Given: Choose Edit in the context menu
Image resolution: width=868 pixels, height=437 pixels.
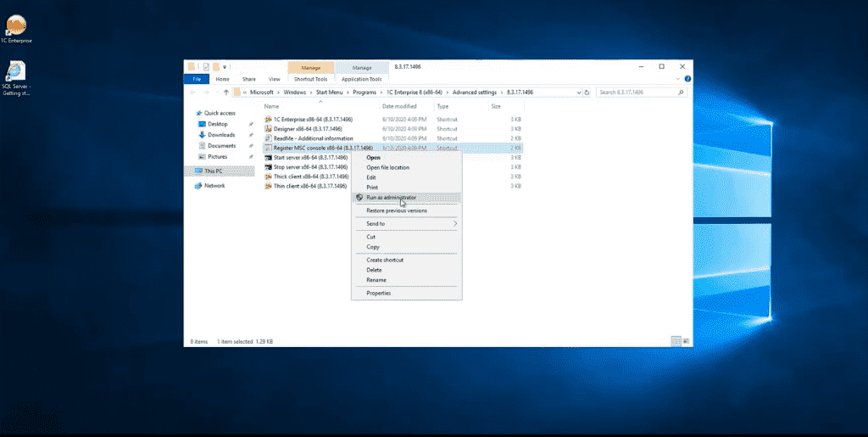Looking at the screenshot, I should (406, 177).
